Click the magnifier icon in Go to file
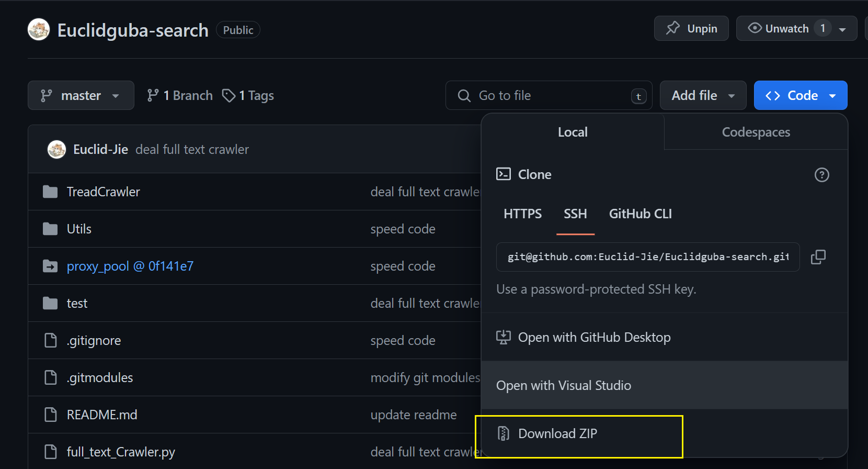This screenshot has width=868, height=469. coord(464,95)
